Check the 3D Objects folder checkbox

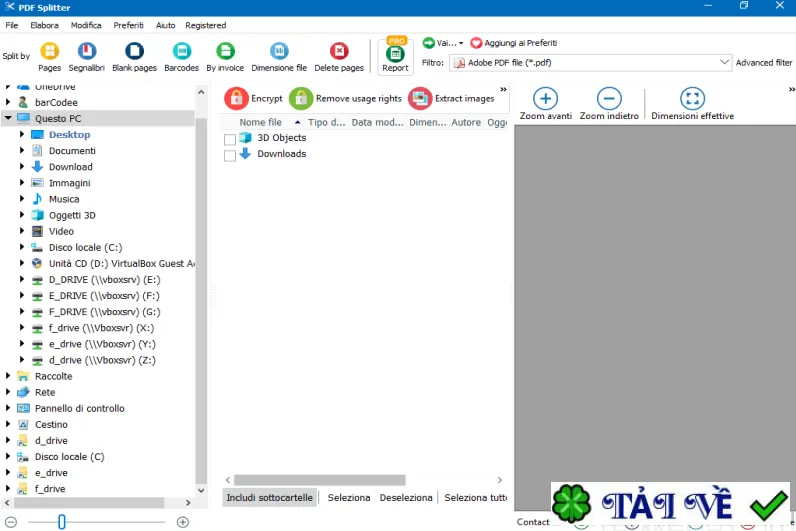click(230, 139)
